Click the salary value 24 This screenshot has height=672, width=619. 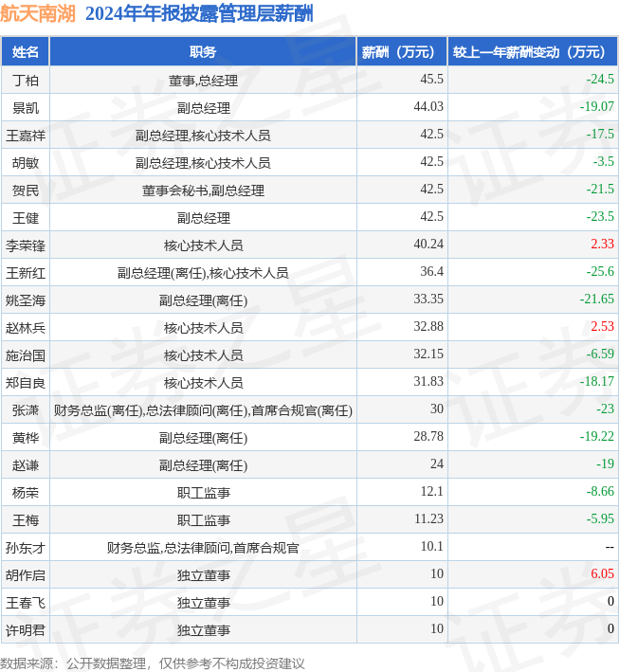click(x=437, y=463)
